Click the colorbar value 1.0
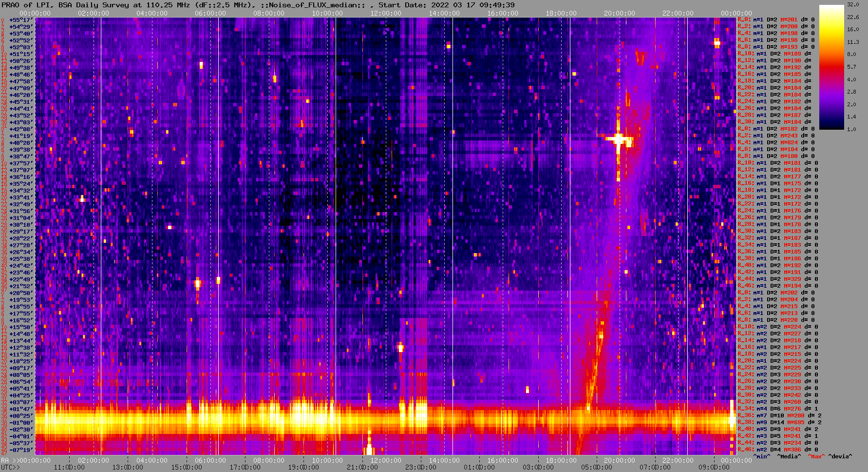 click(851, 129)
